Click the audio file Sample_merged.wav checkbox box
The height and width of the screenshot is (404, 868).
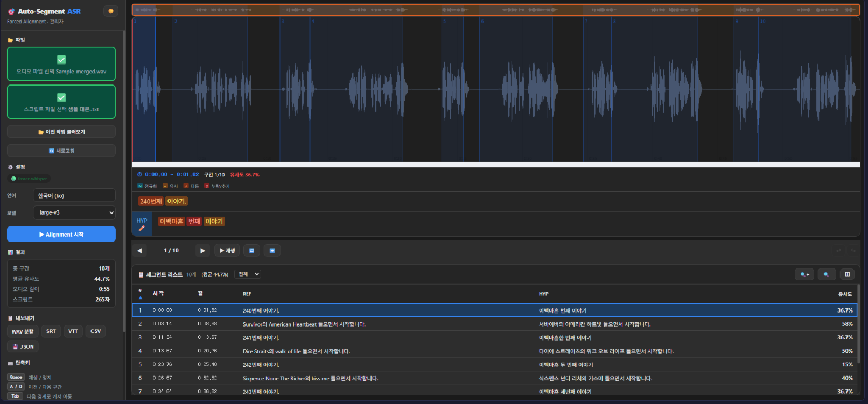(x=61, y=60)
